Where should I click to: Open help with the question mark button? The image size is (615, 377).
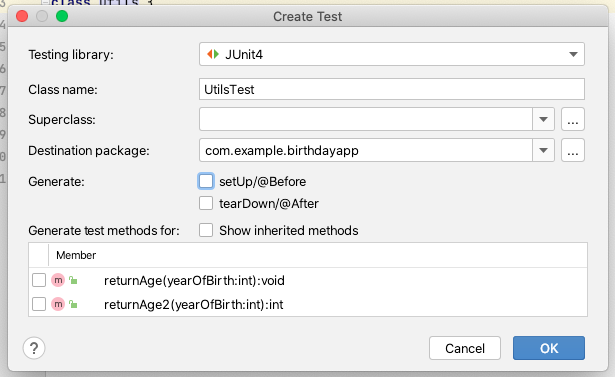coord(34,348)
